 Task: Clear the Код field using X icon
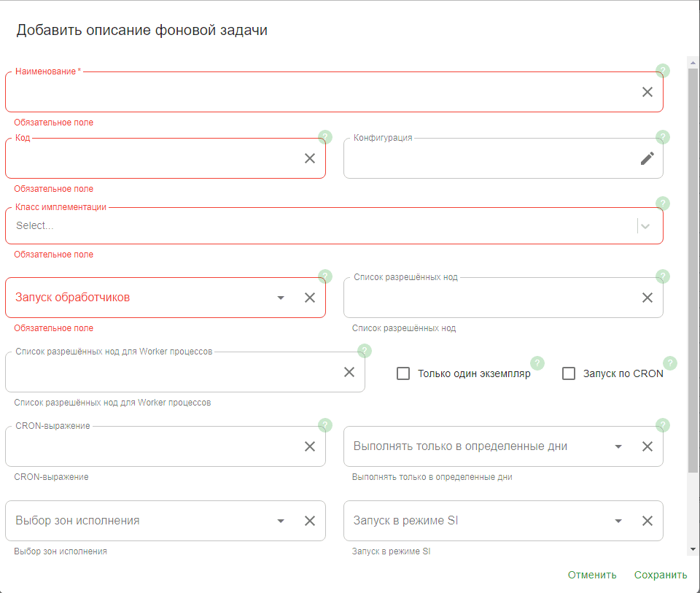310,158
